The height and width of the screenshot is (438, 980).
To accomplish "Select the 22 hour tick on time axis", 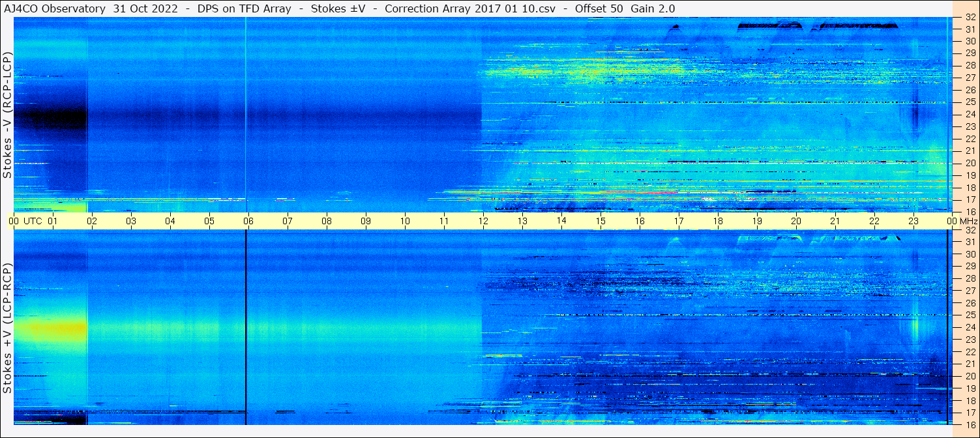I will click(x=874, y=221).
